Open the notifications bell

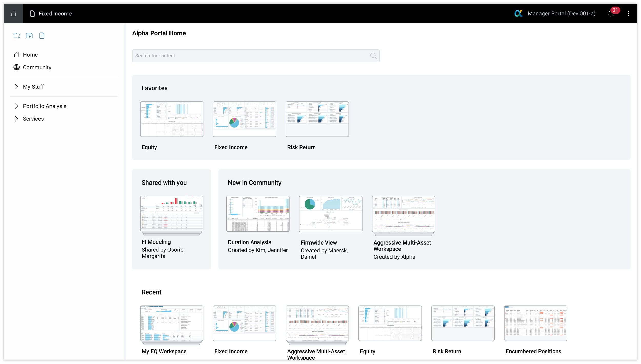point(611,14)
